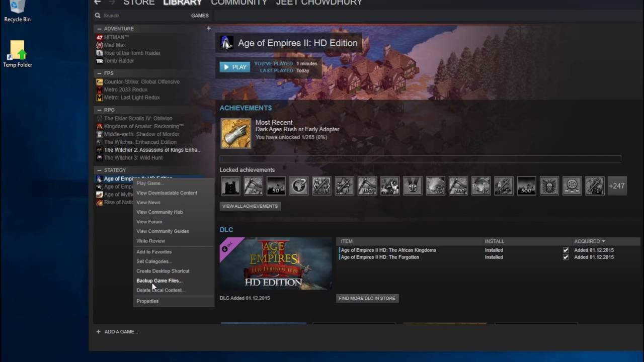The height and width of the screenshot is (362, 644).
Task: Click the medal locked achievement icon
Action: [413, 186]
